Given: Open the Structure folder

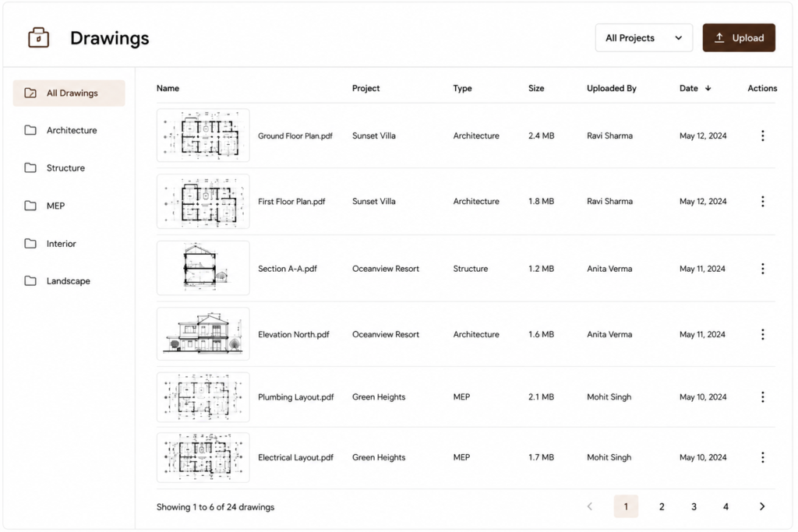Looking at the screenshot, I should 69,167.
